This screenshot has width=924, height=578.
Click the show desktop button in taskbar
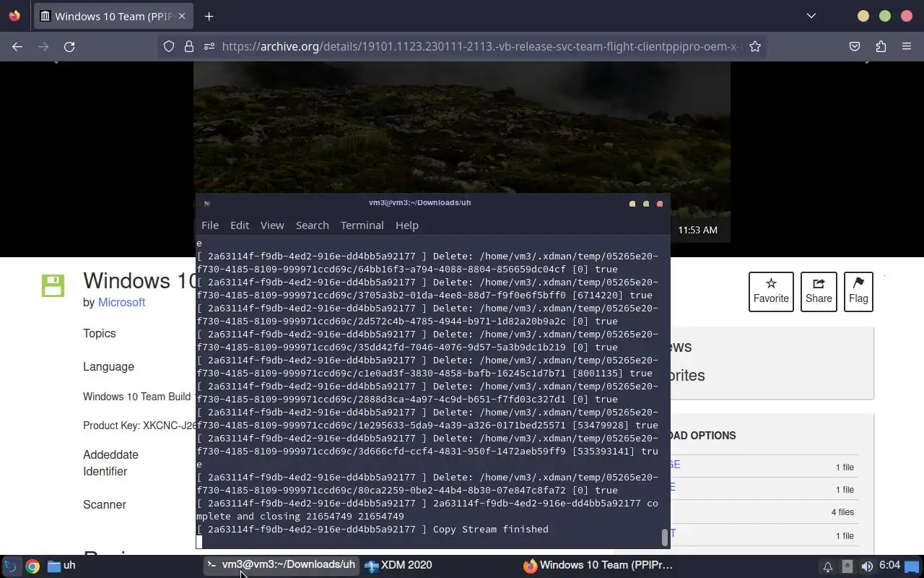pyautogui.click(x=913, y=566)
